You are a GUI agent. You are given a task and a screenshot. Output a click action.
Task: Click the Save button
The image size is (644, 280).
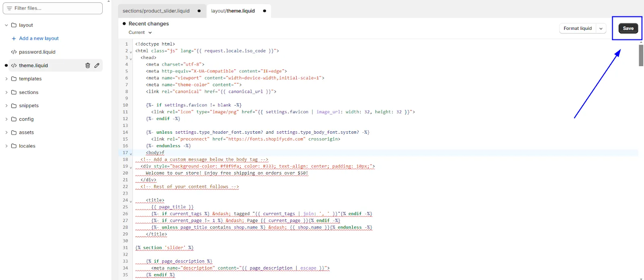(628, 28)
